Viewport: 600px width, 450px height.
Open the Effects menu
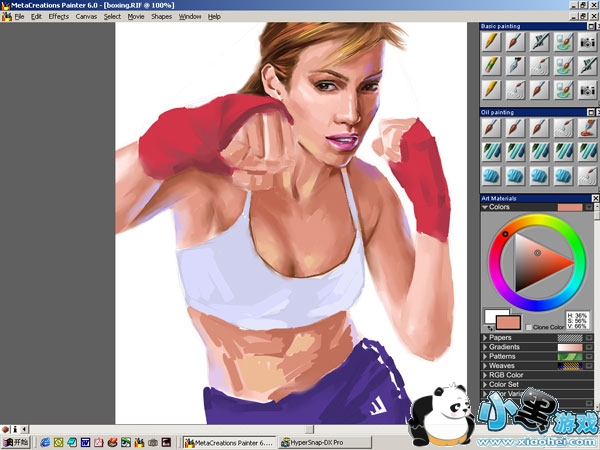[59, 17]
